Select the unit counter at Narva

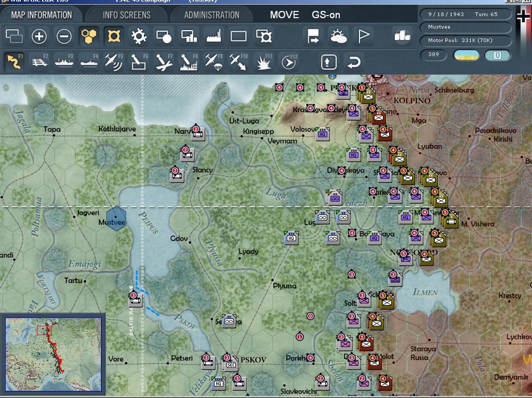pos(198,134)
